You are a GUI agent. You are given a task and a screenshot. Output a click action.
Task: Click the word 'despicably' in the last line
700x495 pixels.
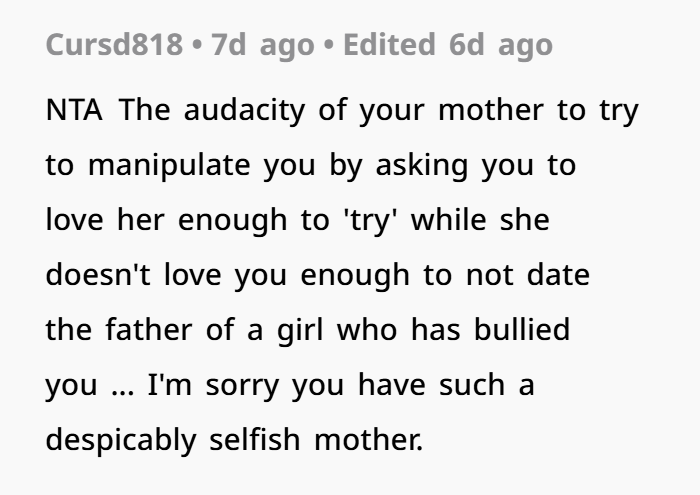[x=121, y=441]
